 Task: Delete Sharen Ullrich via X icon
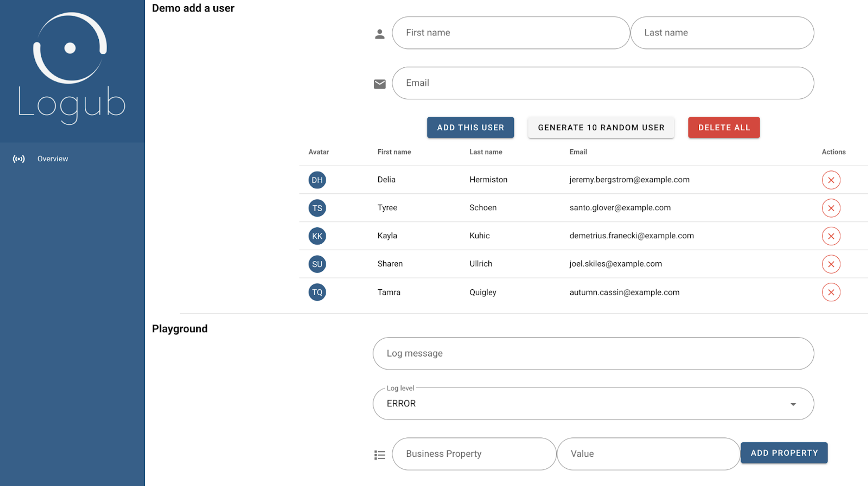[x=831, y=264]
